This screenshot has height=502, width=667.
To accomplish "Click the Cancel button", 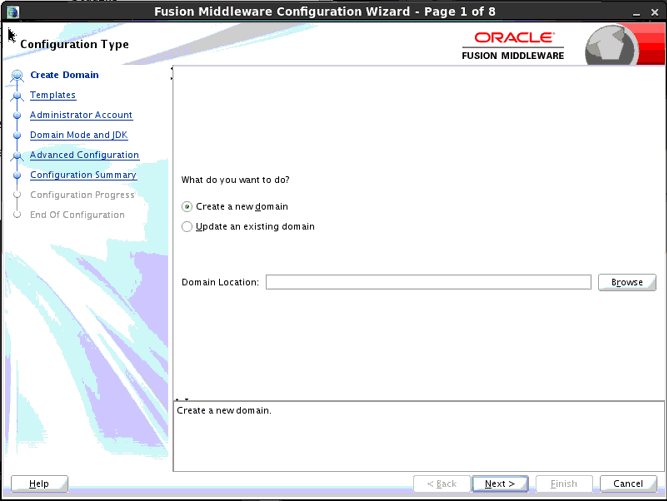I will [628, 484].
